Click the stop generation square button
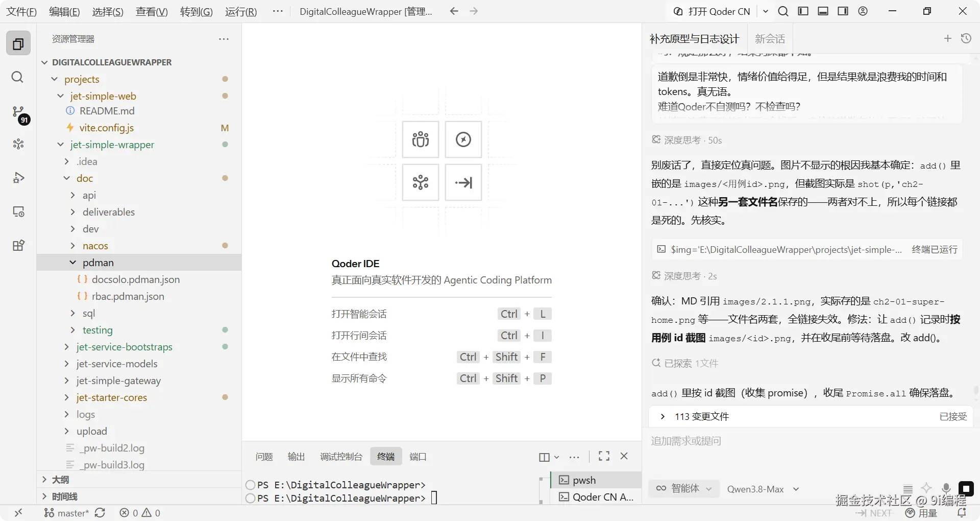This screenshot has width=980, height=521. 966,488
